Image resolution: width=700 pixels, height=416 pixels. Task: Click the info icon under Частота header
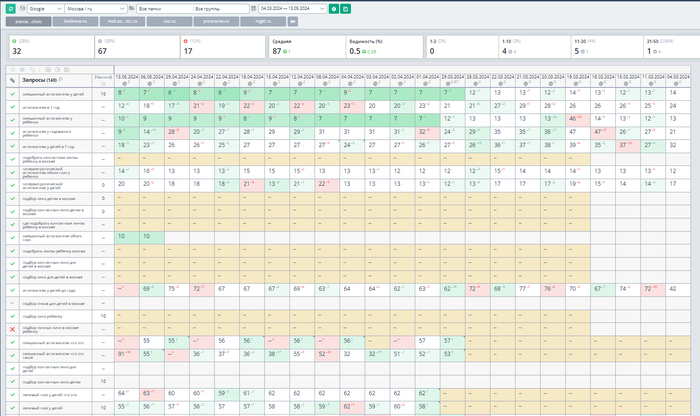103,83
